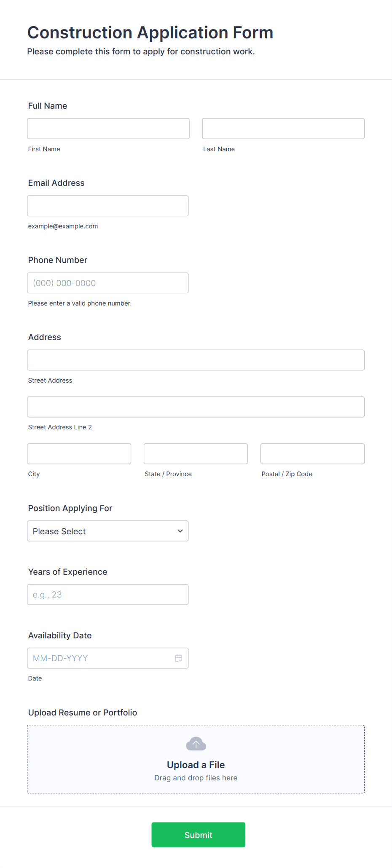Select the Last Name input box
The width and height of the screenshot is (392, 868).
point(283,129)
